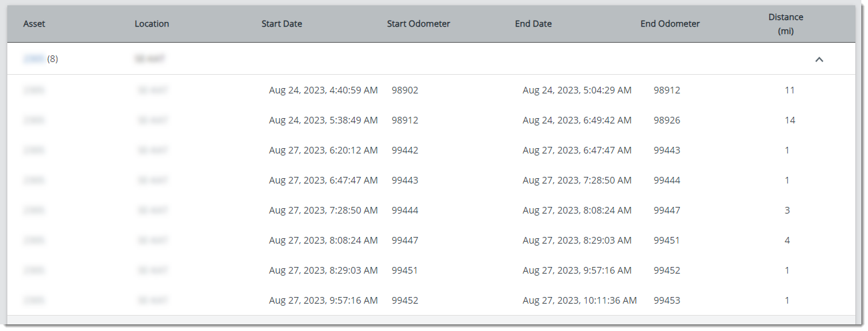Click end date Aug 27, 2023, 8:08:24 AM
Image resolution: width=868 pixels, height=331 pixels.
[577, 210]
